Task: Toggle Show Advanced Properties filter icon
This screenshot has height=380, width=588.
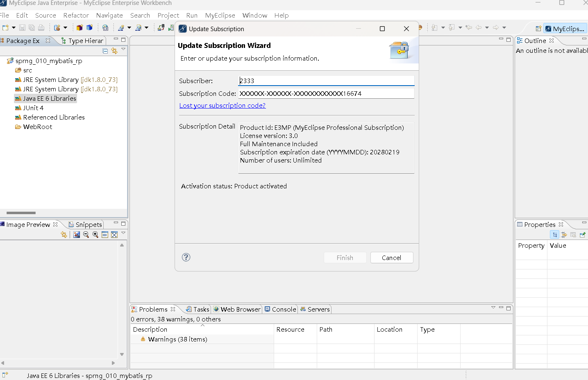Action: tap(564, 235)
